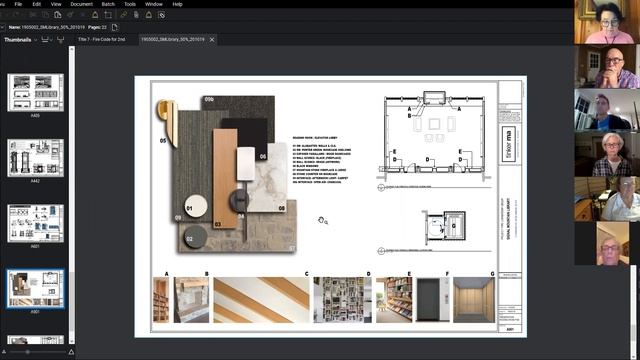Click the smaller-thumbnails icon left of slider
The width and height of the screenshot is (640, 360).
tap(4, 352)
